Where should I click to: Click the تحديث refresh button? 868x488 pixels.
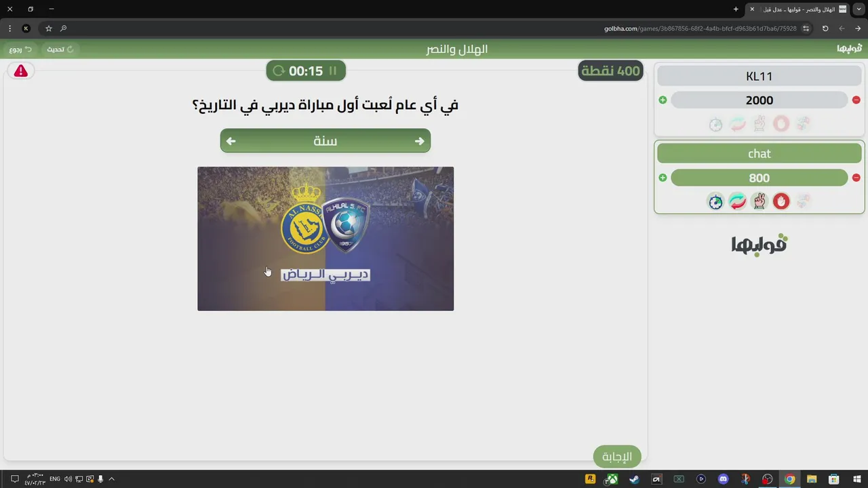60,49
